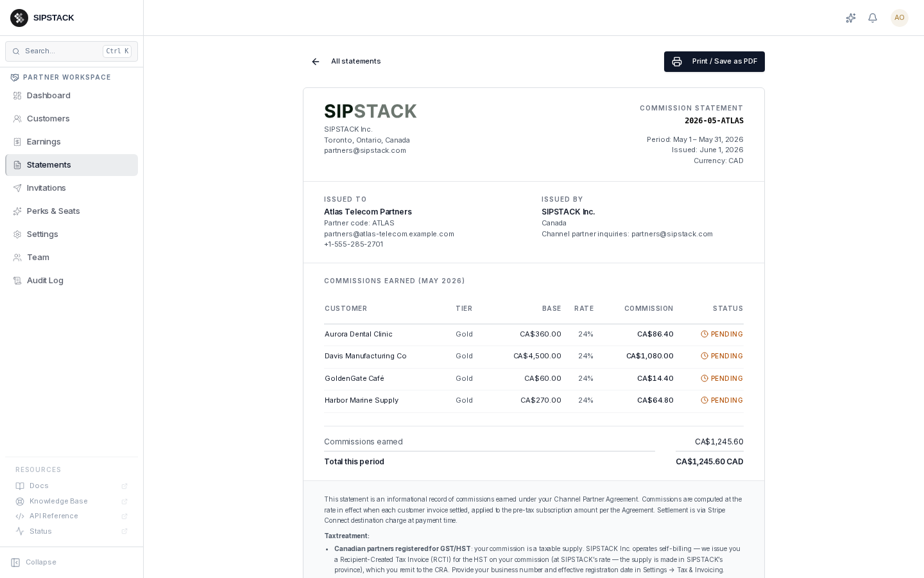Open Invitations from the sidebar
Screen dimensions: 924x578
(71, 188)
